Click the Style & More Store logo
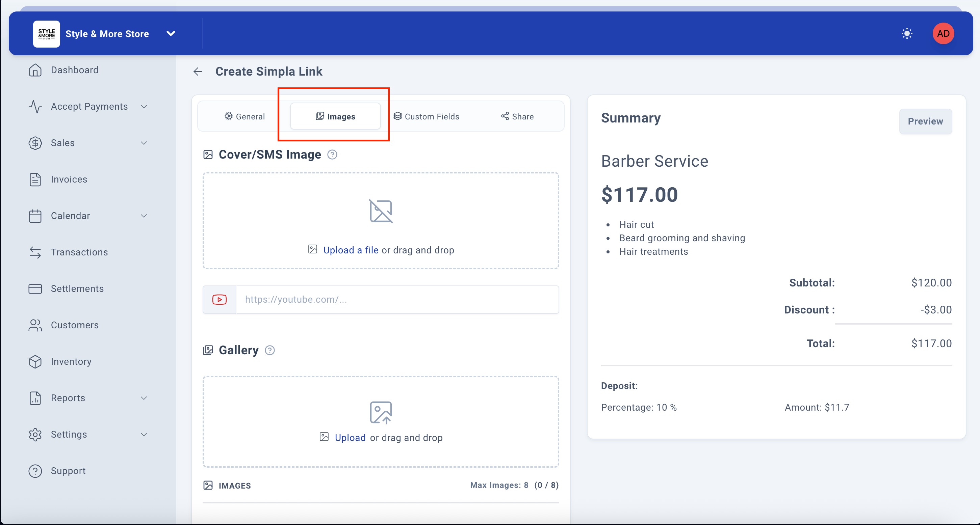980x525 pixels. 46,34
